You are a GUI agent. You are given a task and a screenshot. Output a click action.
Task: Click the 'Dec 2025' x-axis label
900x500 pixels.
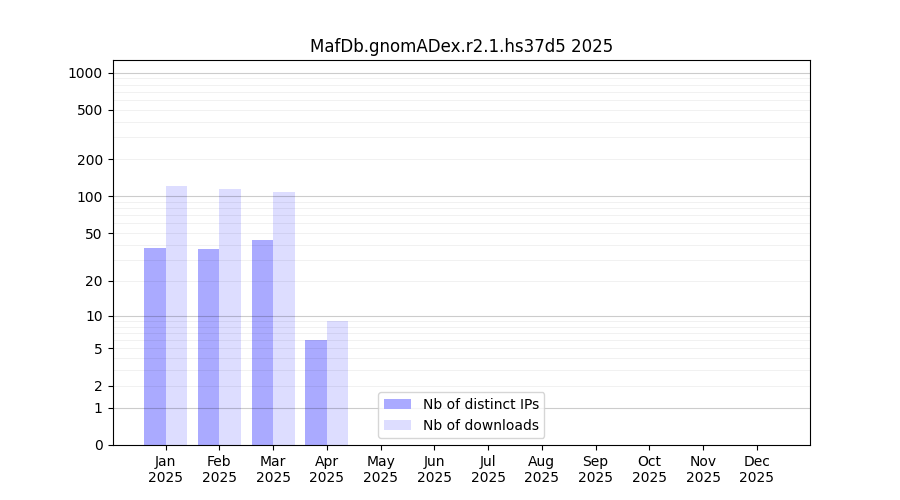point(756,469)
